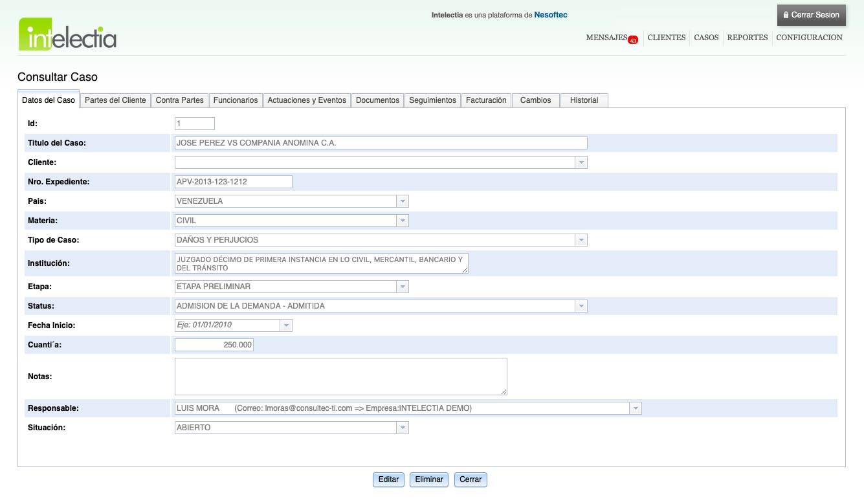
Task: Expand the Pais dropdown list
Action: [403, 201]
